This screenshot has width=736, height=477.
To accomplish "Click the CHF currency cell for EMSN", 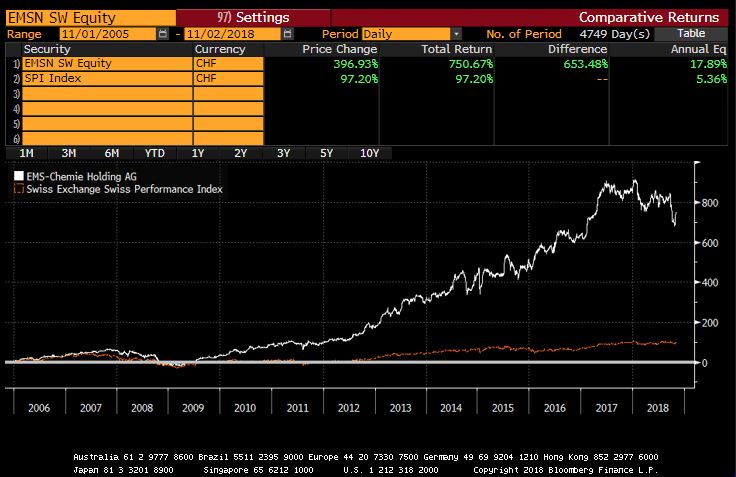I will point(228,63).
